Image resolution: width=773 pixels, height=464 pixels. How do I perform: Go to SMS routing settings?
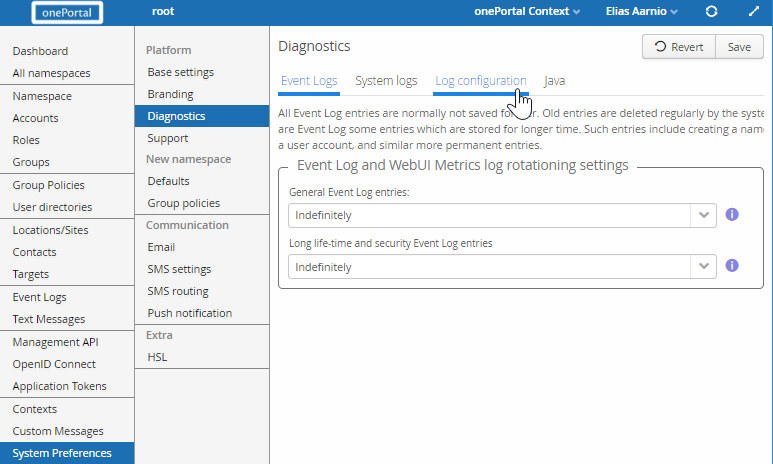(178, 291)
